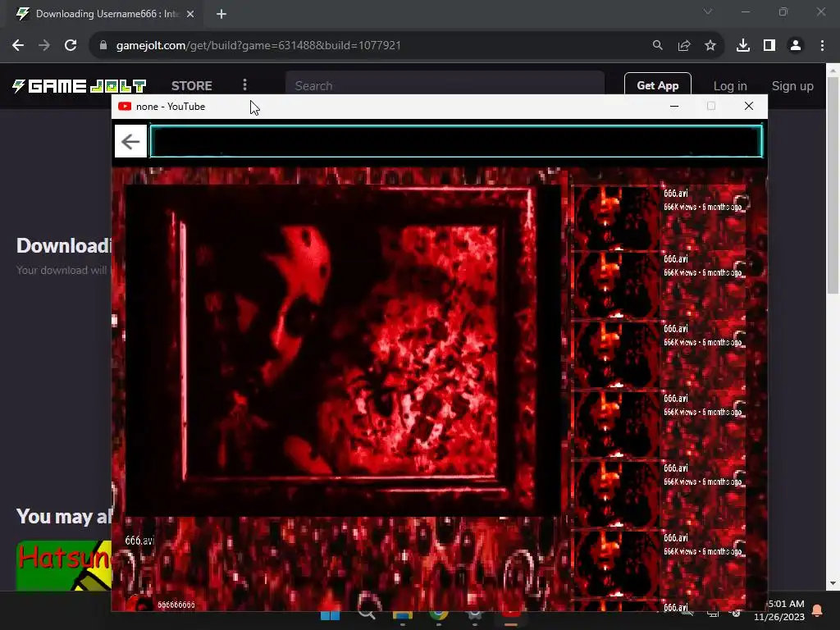The width and height of the screenshot is (840, 630).
Task: Click the YouTube logo in popup title bar
Action: coord(125,107)
